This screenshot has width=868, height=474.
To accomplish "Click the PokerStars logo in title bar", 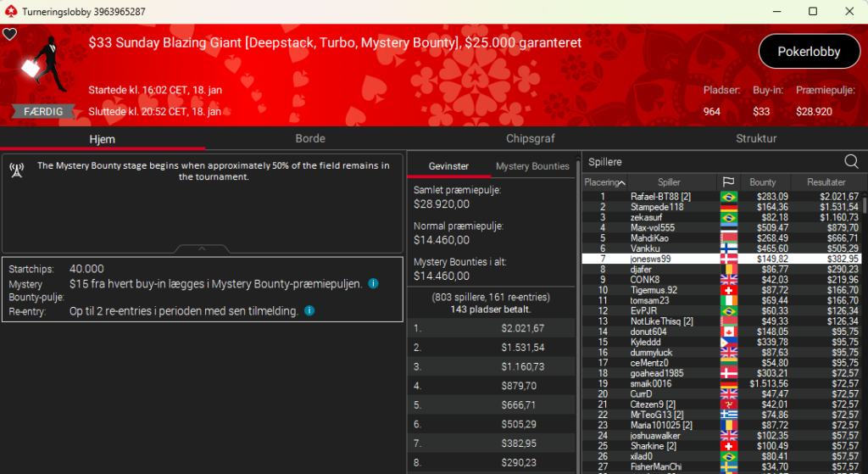I will click(x=10, y=11).
